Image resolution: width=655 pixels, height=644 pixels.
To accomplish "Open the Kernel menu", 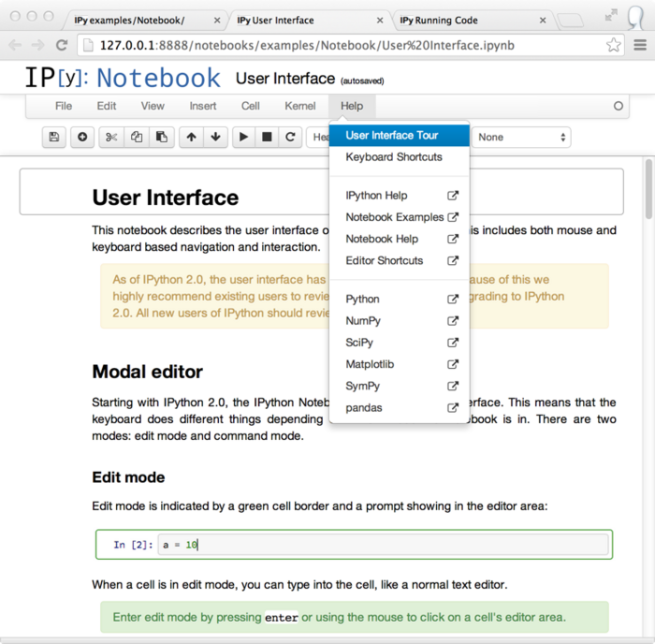I will 300,106.
